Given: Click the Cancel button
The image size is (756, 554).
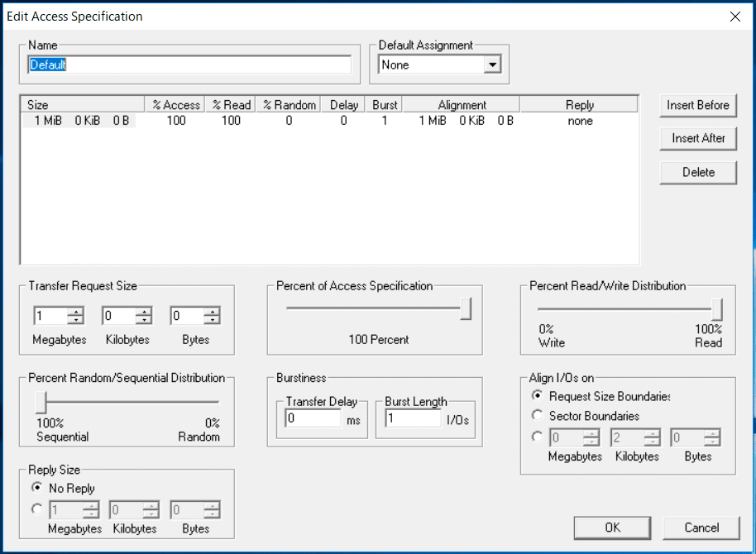Looking at the screenshot, I should click(701, 528).
